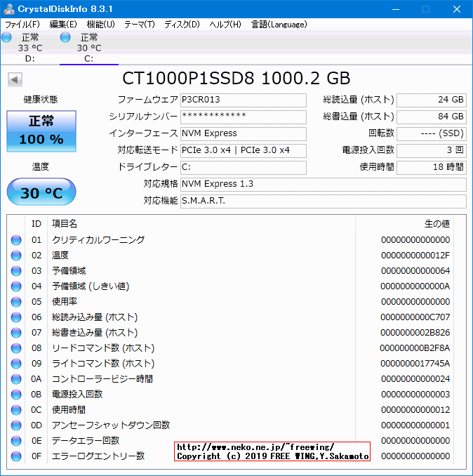Screen dimensions: 473x476
Task: Click the 正常 100 % health status button
Action: pos(41,131)
